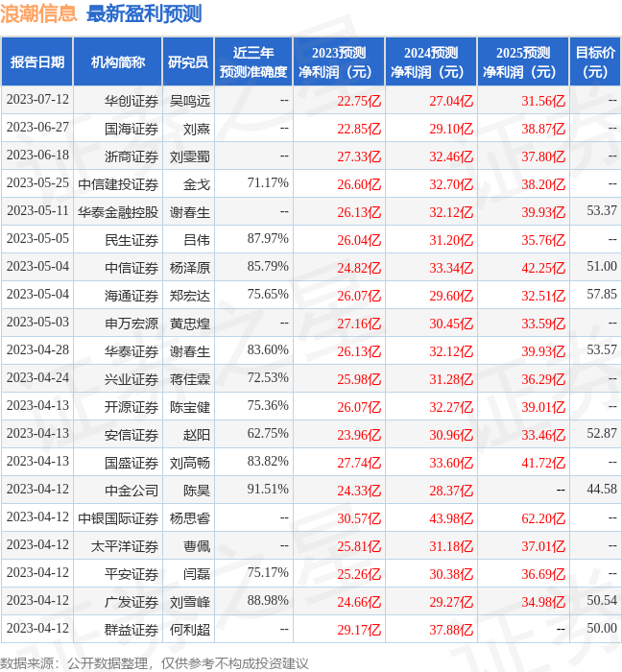Click researcher name 曹佩
This screenshot has height=672, width=622.
tap(197, 546)
